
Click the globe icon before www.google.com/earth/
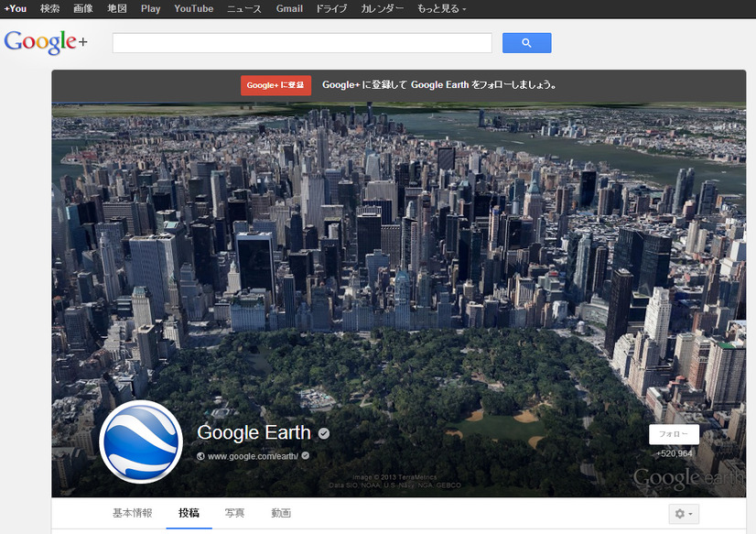[200, 456]
